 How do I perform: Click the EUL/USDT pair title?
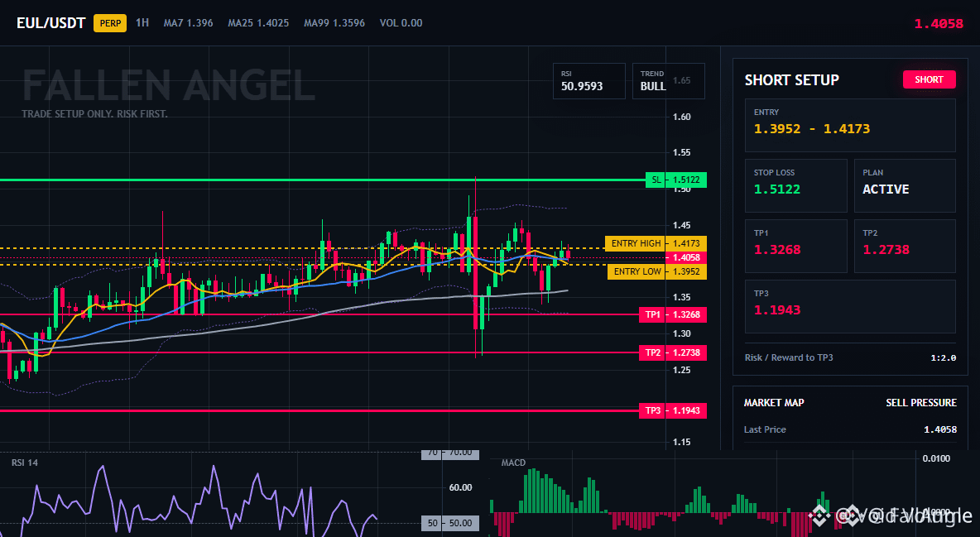pyautogui.click(x=50, y=23)
